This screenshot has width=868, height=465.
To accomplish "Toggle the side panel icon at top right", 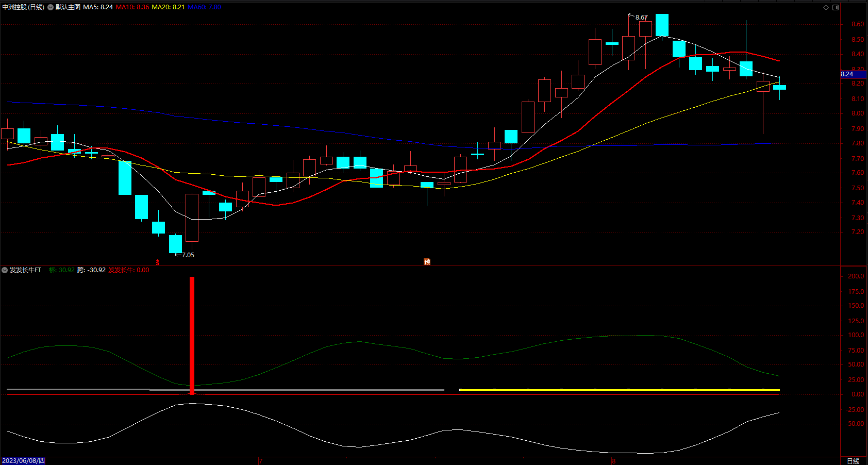I will (x=836, y=7).
